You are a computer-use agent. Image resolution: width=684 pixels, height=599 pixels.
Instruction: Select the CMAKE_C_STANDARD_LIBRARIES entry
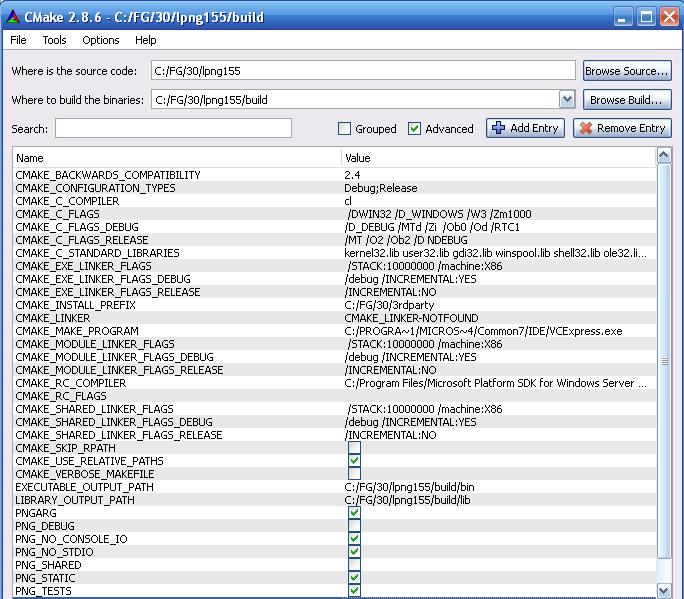[97, 253]
